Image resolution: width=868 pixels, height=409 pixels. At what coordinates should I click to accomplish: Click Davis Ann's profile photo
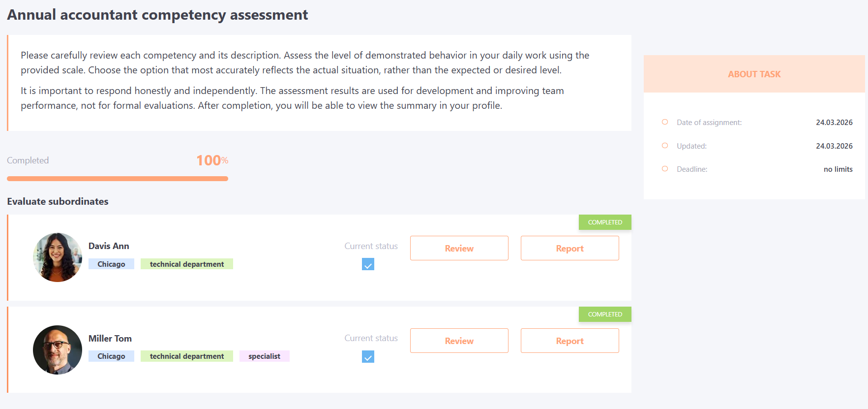point(58,257)
